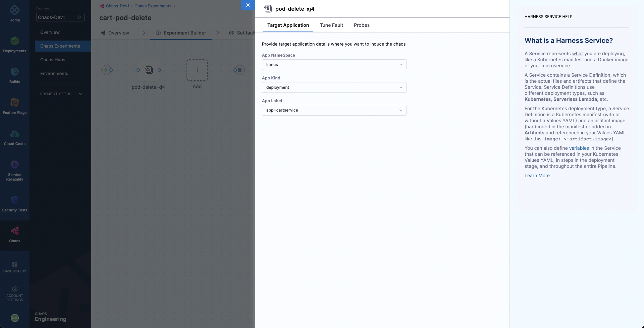Click the project selector double-arrow icon
This screenshot has width=644, height=328.
click(79, 17)
